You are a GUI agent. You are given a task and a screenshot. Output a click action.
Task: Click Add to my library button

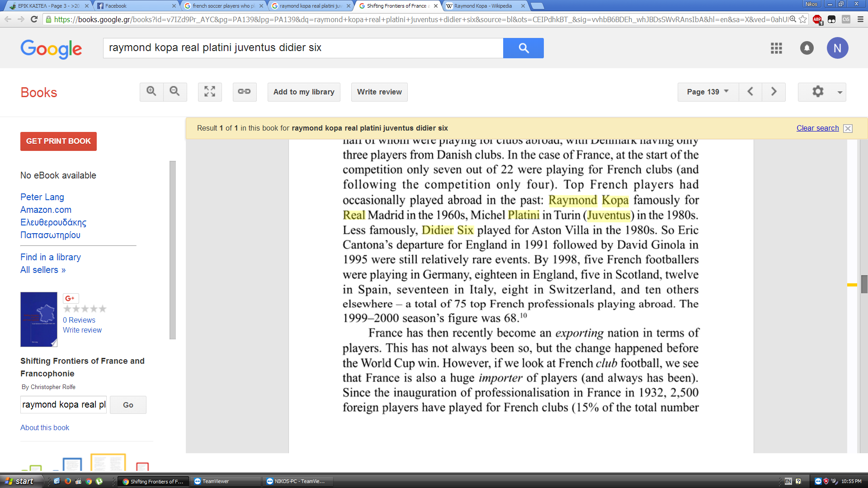coord(304,92)
